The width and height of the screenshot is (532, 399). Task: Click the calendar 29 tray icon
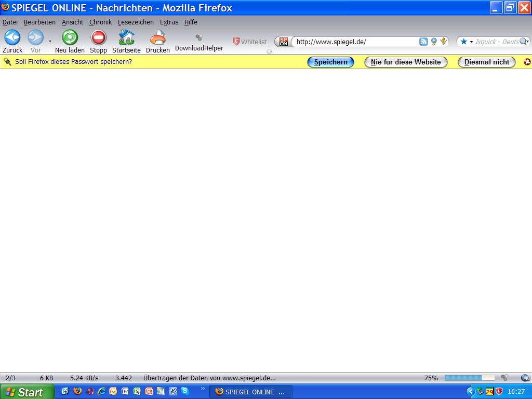(x=489, y=392)
